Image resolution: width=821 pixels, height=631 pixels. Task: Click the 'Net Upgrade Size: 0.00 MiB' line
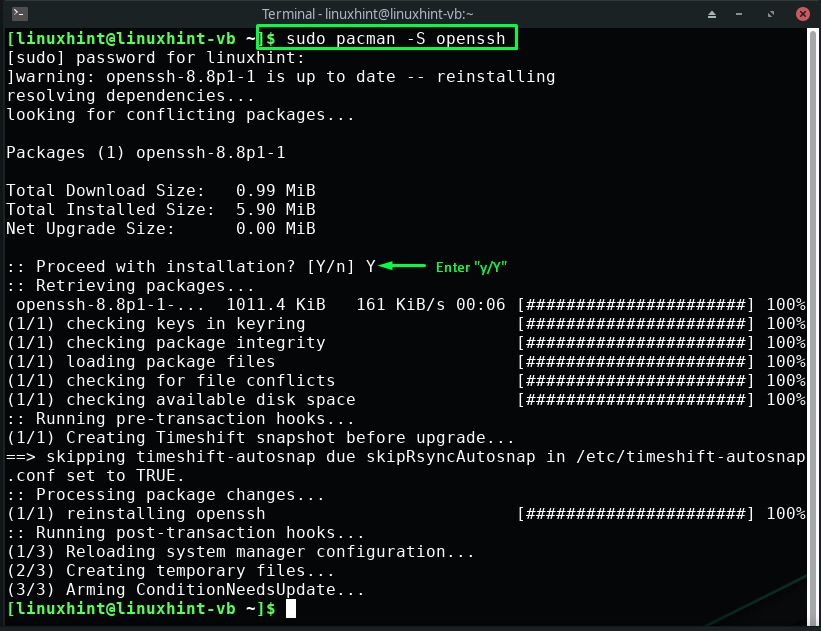pos(161,229)
